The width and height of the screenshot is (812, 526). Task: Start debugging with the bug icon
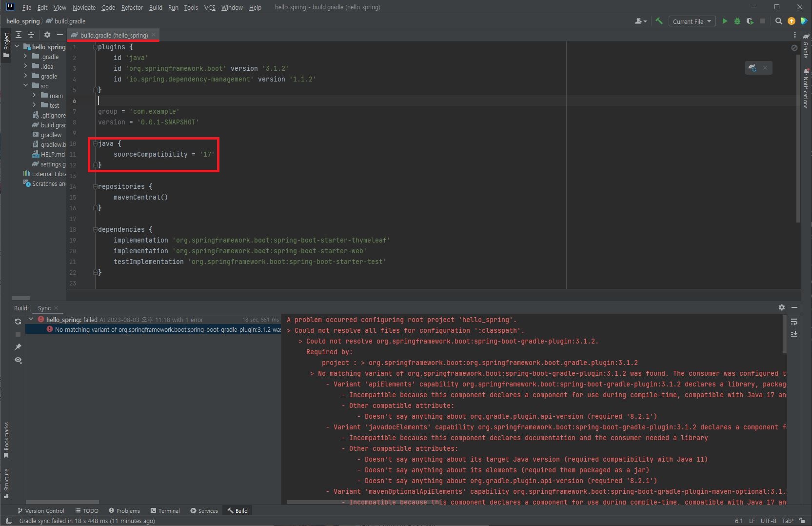[737, 21]
